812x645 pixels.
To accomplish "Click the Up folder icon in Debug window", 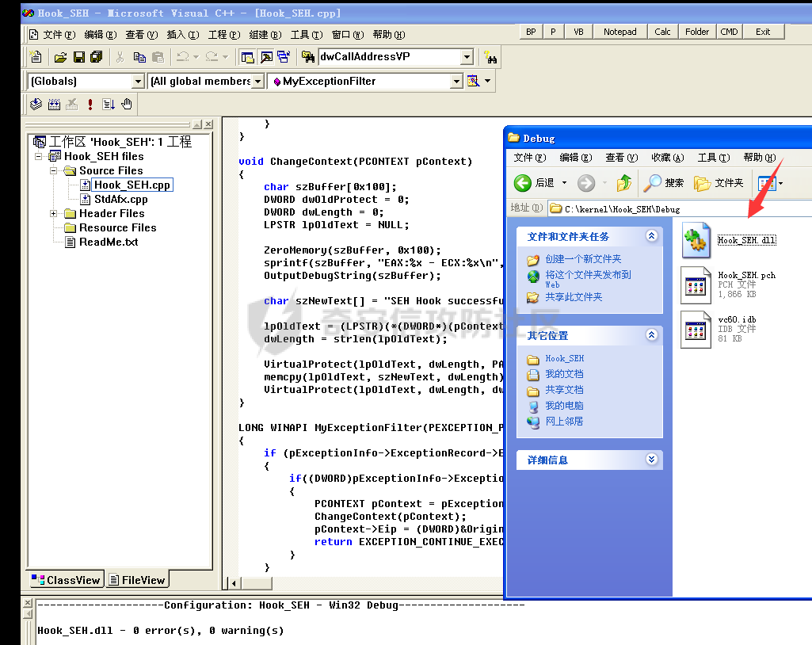I will (624, 183).
